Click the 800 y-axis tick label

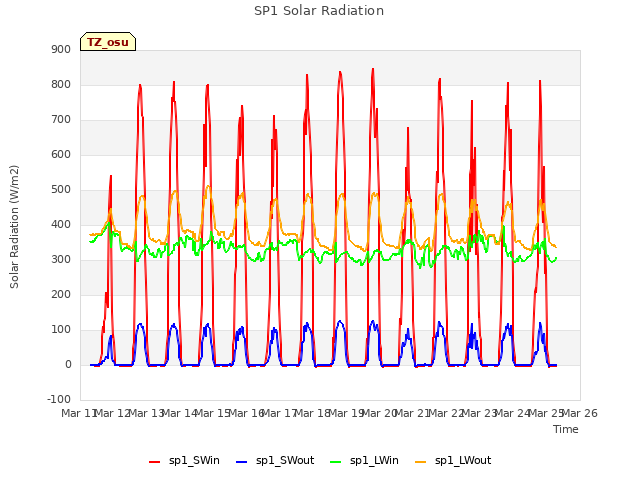point(61,84)
